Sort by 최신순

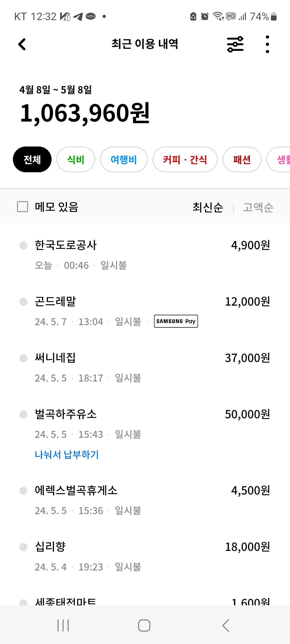point(208,207)
